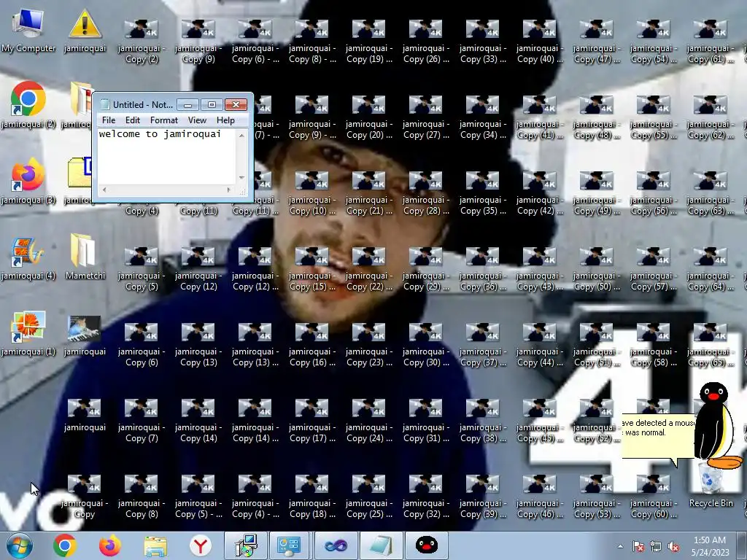The height and width of the screenshot is (560, 747).
Task: Select jamiroquai - Copy (30) file
Action: point(426,345)
